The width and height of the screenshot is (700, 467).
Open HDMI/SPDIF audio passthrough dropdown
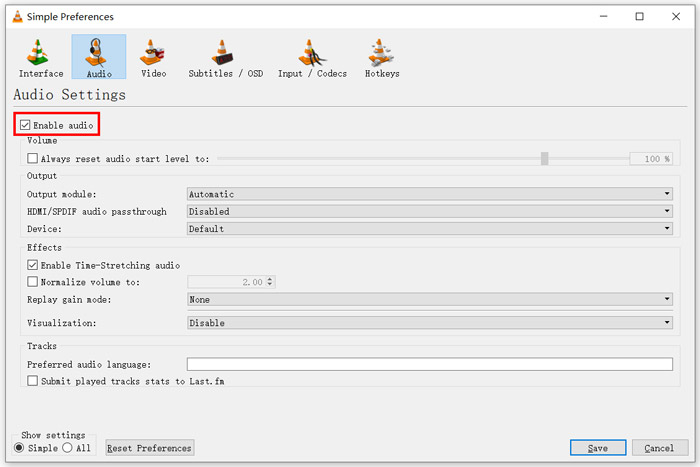(x=429, y=211)
